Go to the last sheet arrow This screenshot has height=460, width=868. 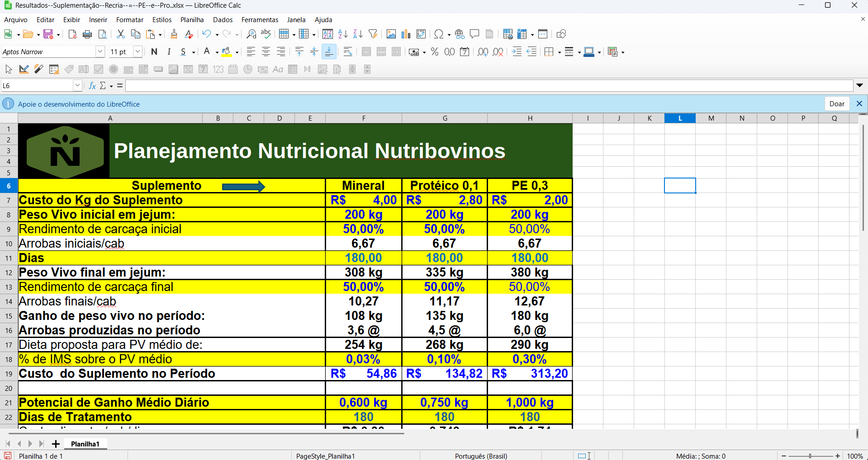click(41, 444)
